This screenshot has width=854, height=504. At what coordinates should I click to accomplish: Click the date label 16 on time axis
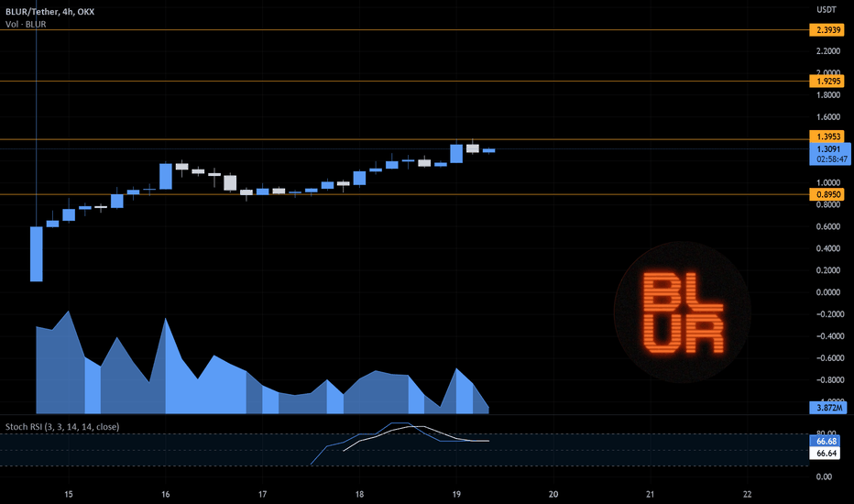click(166, 494)
